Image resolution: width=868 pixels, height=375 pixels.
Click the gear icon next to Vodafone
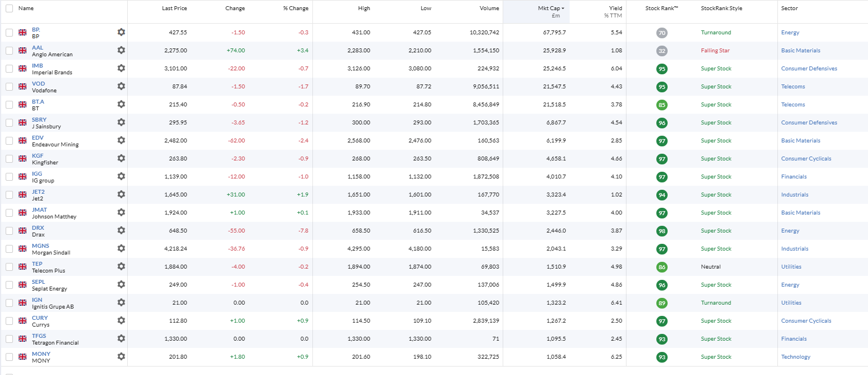pyautogui.click(x=121, y=86)
